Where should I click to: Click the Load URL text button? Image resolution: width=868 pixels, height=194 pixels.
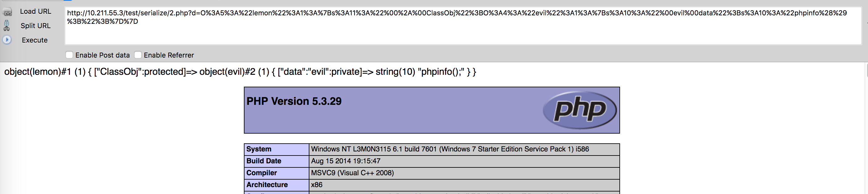pyautogui.click(x=35, y=12)
